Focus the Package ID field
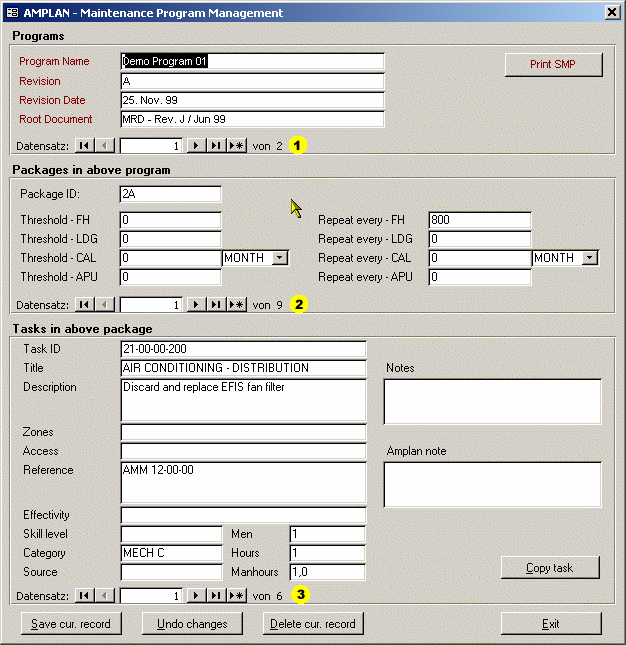This screenshot has width=626, height=645. pyautogui.click(x=170, y=194)
